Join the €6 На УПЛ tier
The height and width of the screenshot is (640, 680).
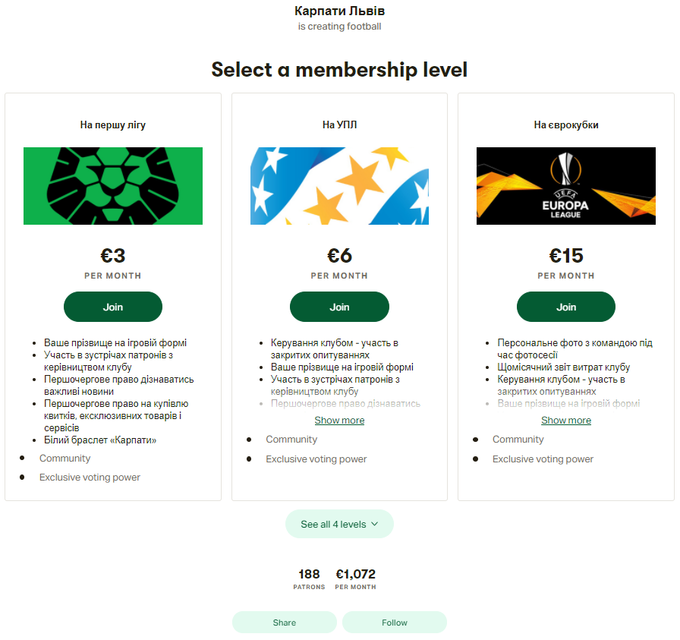pyautogui.click(x=339, y=307)
